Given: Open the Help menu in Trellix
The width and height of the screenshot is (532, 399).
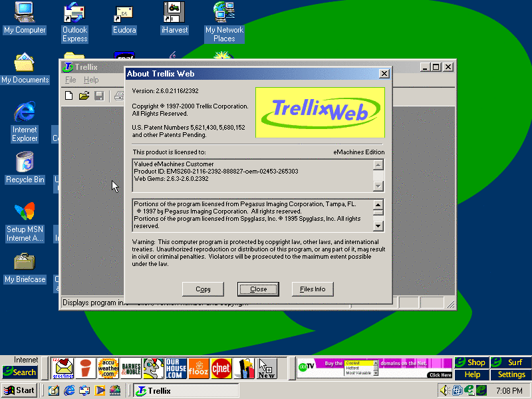Looking at the screenshot, I should [x=91, y=80].
